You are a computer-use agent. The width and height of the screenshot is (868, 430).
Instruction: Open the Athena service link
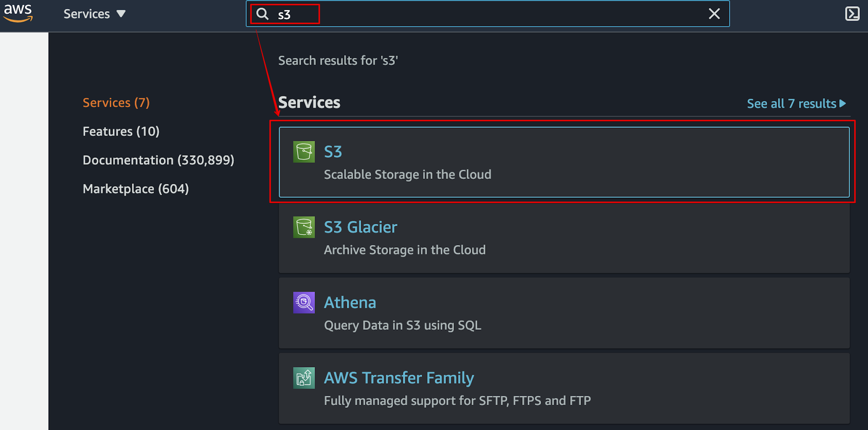(x=350, y=303)
